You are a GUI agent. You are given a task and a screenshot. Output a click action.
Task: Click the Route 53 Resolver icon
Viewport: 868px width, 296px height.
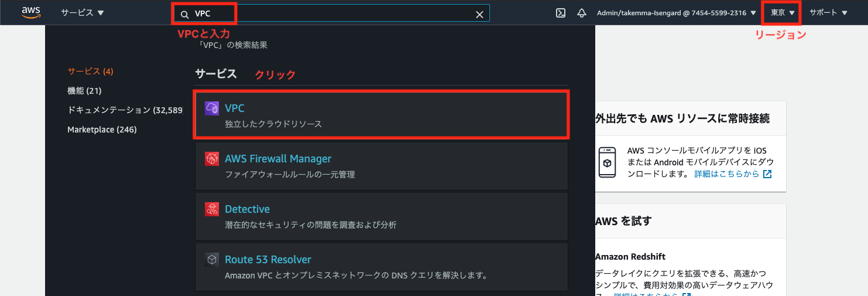(x=212, y=260)
